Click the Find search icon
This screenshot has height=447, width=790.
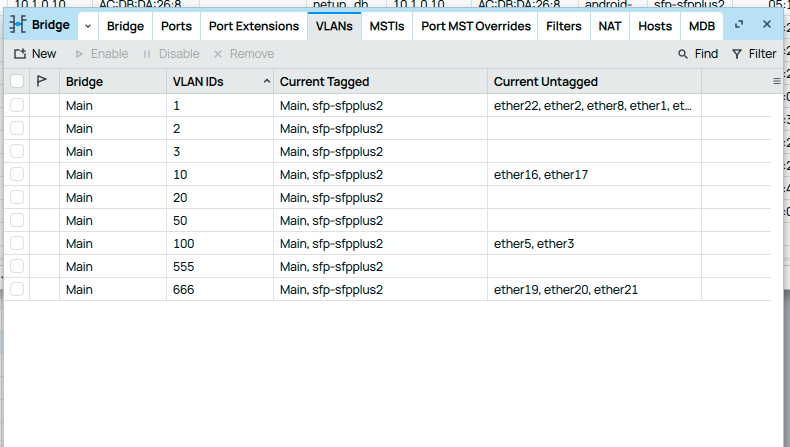[683, 54]
